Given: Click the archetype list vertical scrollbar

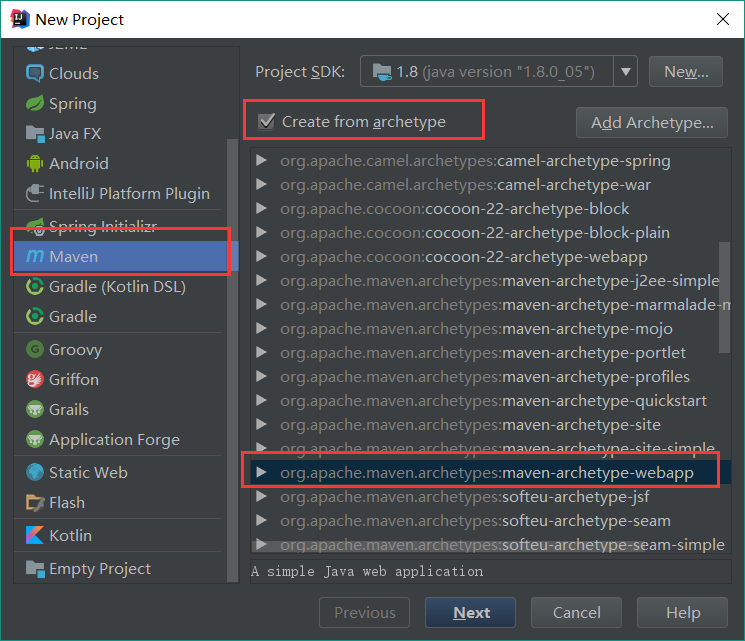Looking at the screenshot, I should [x=724, y=297].
